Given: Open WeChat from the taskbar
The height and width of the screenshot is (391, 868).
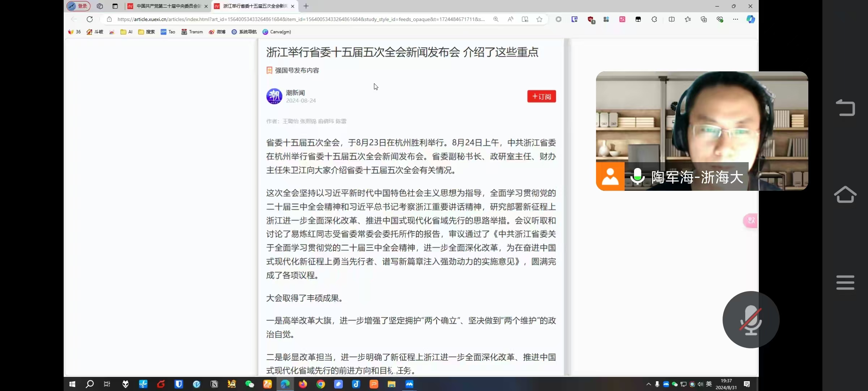Looking at the screenshot, I should click(250, 384).
